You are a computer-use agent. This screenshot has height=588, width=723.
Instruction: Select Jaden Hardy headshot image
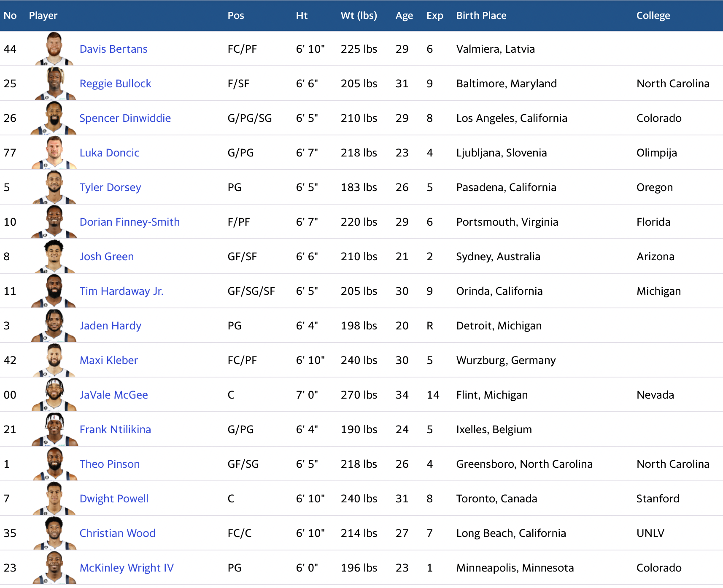tap(54, 325)
